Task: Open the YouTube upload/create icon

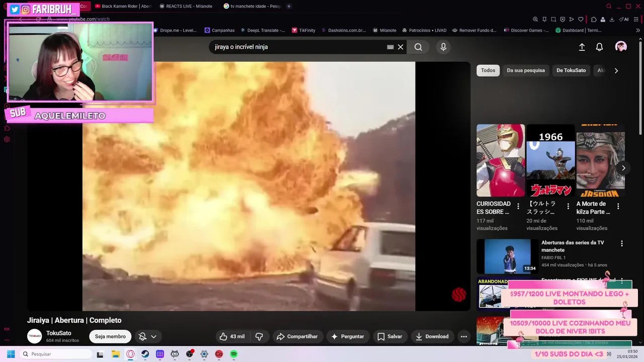Action: (x=582, y=47)
